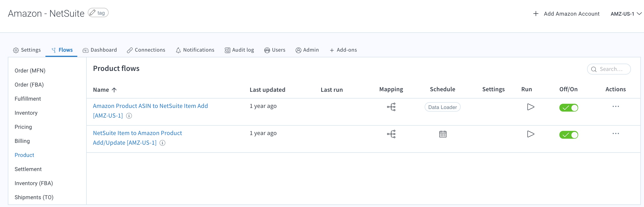The height and width of the screenshot is (207, 644).
Task: Open Pricing flows in sidebar
Action: point(23,127)
